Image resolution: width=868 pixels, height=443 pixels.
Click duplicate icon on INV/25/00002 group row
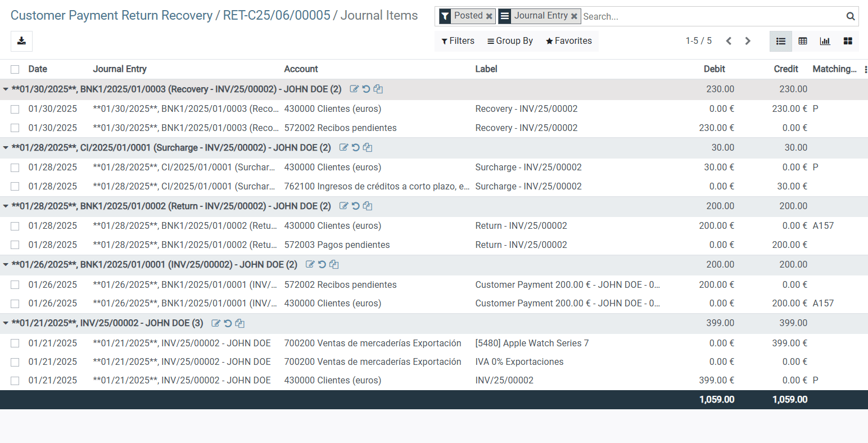pyautogui.click(x=239, y=323)
